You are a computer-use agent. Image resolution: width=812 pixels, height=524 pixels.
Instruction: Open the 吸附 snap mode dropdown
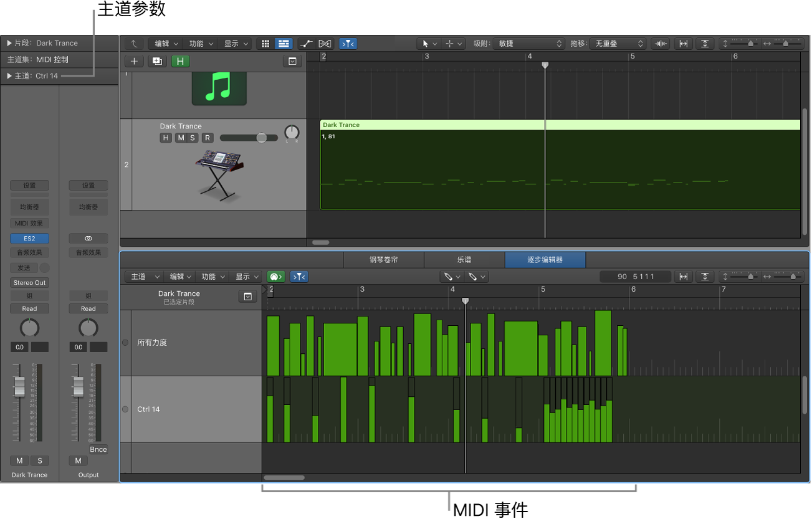point(528,44)
